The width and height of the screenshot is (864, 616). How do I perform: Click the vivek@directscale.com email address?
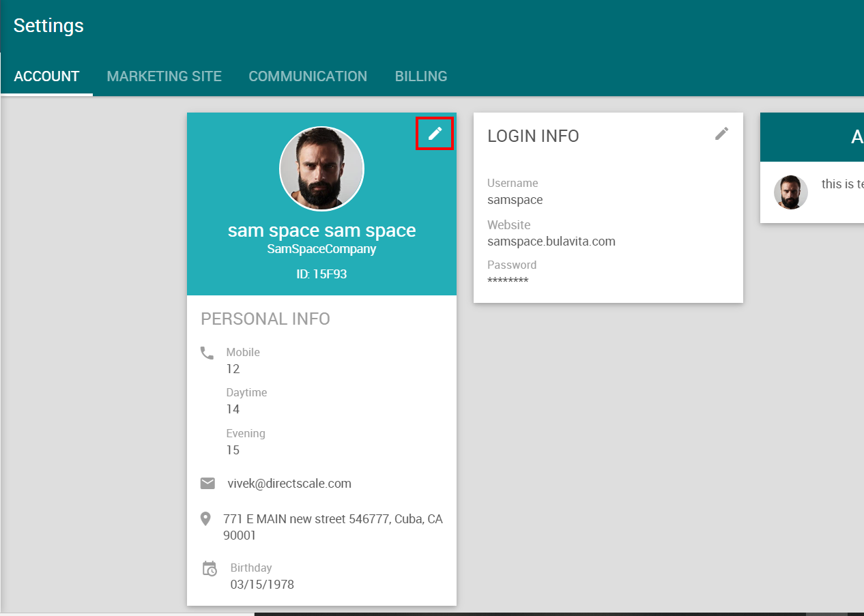tap(289, 484)
